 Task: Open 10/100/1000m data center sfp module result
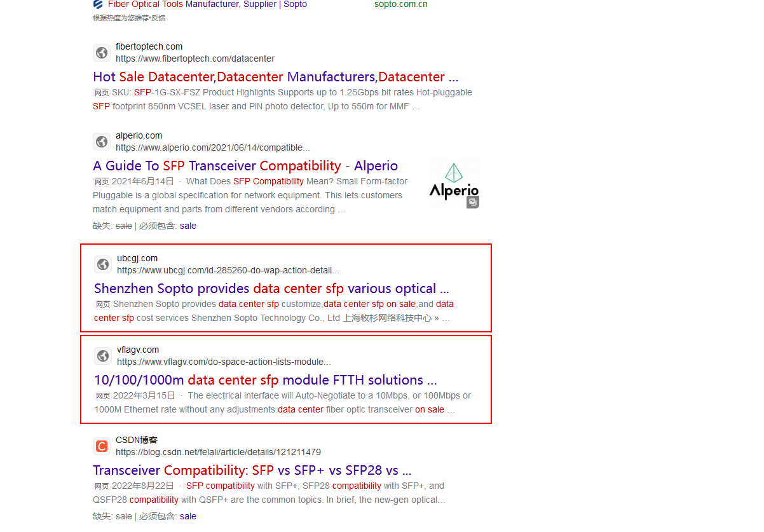266,380
